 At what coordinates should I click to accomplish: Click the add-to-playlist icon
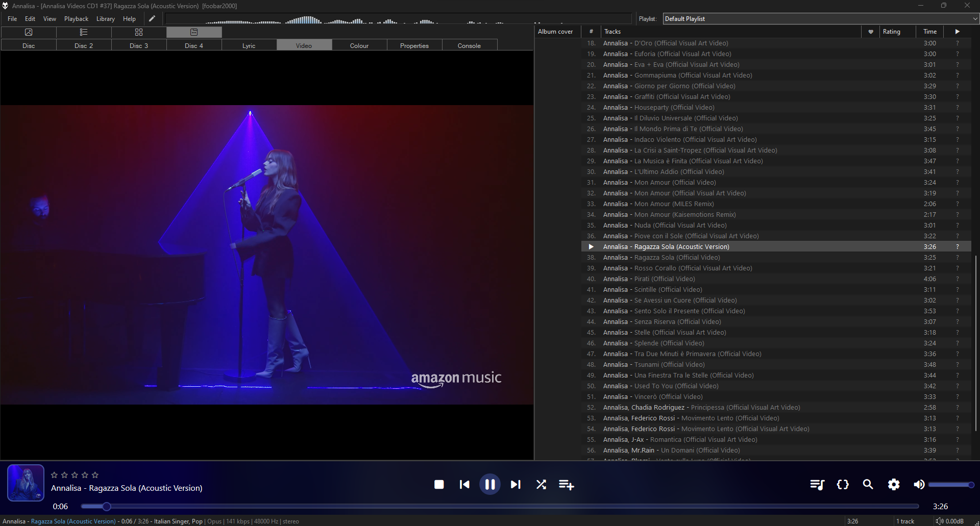click(x=567, y=484)
